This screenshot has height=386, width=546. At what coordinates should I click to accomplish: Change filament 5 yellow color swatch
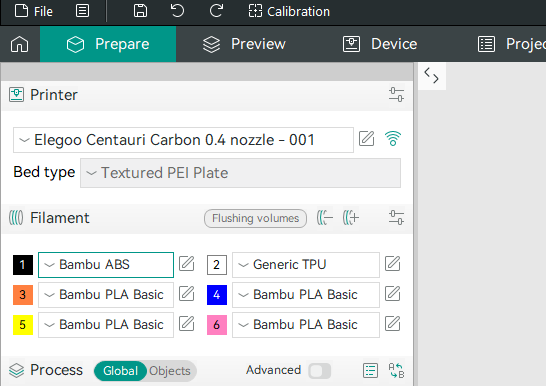[23, 325]
